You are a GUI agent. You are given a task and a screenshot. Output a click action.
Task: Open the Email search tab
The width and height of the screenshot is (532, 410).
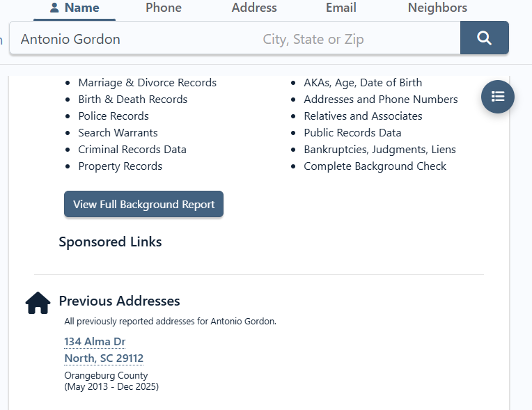coord(341,8)
